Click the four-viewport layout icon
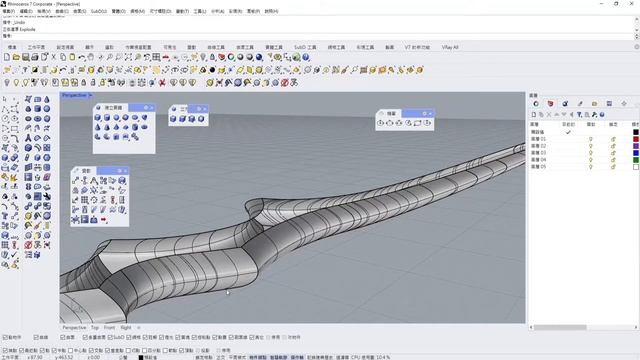The image size is (640, 360). (x=156, y=57)
